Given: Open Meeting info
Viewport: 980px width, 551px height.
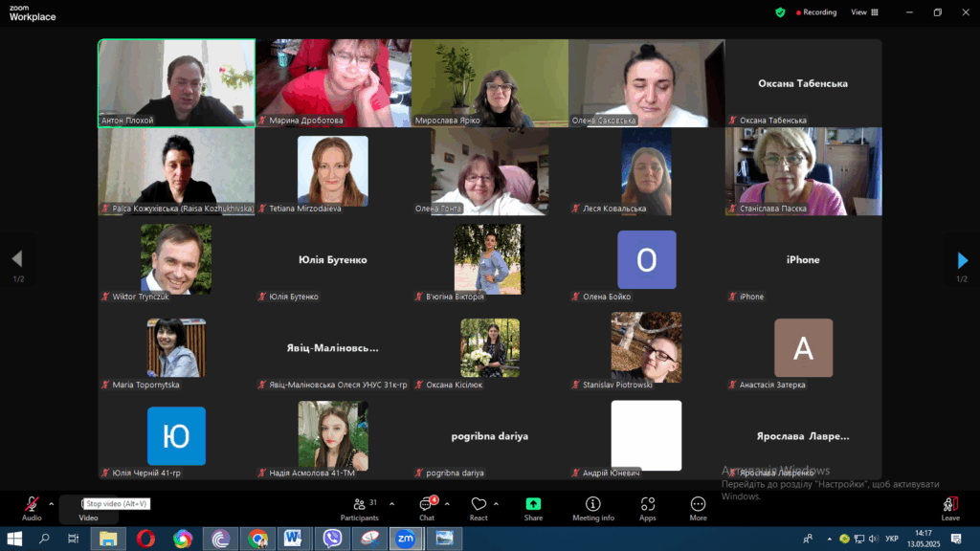Looking at the screenshot, I should pos(592,505).
